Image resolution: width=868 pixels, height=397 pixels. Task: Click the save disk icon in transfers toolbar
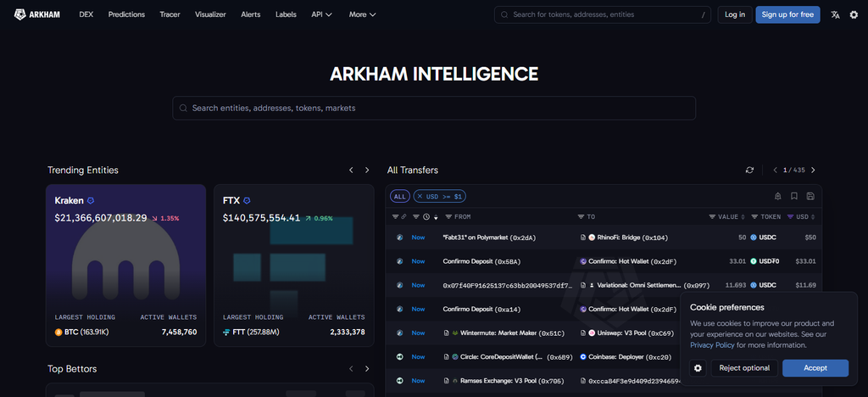click(x=810, y=196)
